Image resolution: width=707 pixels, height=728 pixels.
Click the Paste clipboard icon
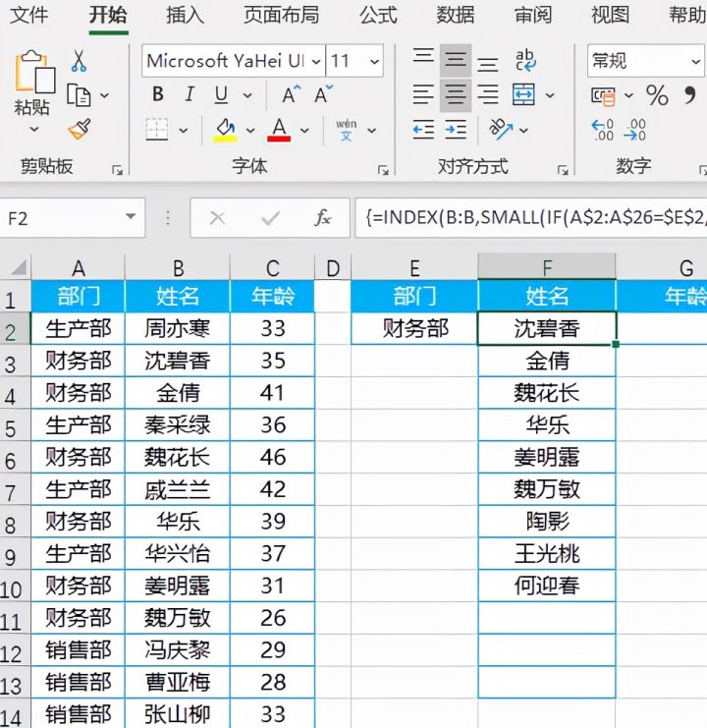34,72
